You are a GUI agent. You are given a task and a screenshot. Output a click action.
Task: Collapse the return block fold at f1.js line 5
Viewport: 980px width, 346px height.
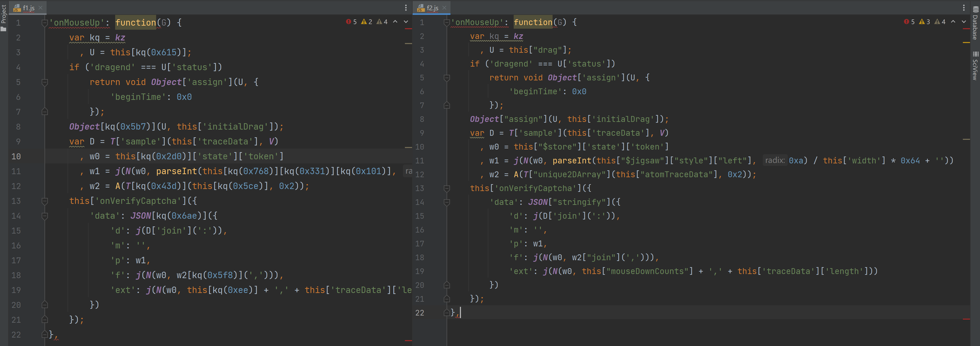(45, 82)
